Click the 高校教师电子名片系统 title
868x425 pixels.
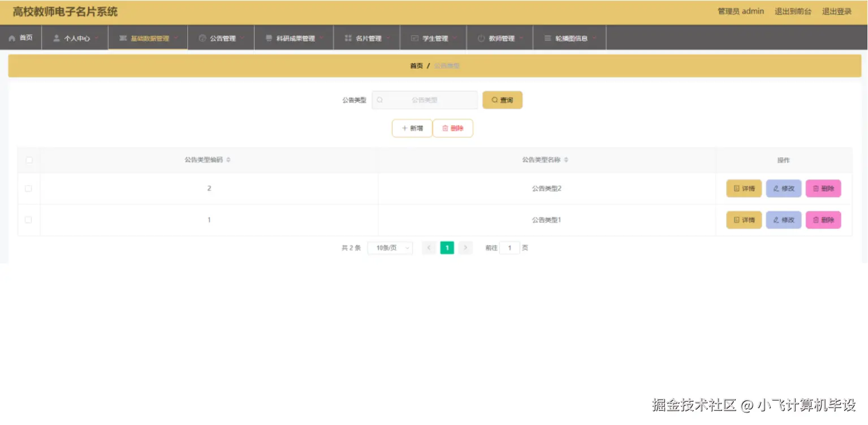pyautogui.click(x=65, y=11)
